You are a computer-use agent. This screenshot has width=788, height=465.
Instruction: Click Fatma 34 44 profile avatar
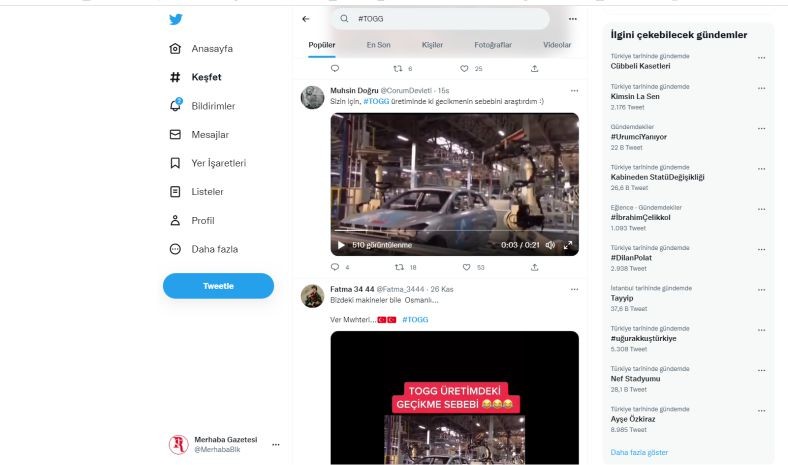(x=312, y=296)
